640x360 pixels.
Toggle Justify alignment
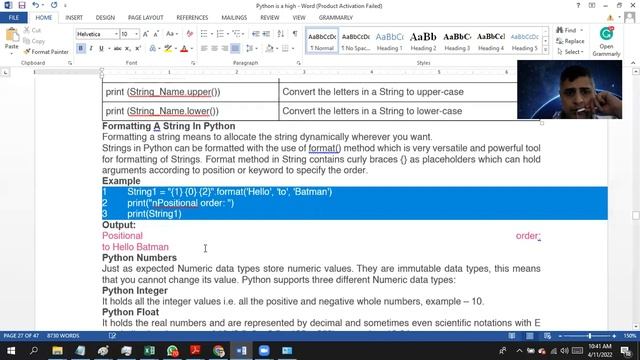(x=235, y=49)
